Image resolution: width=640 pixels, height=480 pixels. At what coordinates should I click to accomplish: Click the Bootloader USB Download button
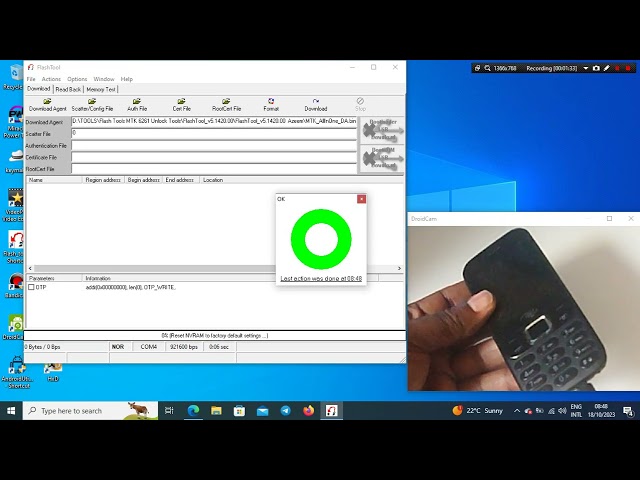click(382, 130)
